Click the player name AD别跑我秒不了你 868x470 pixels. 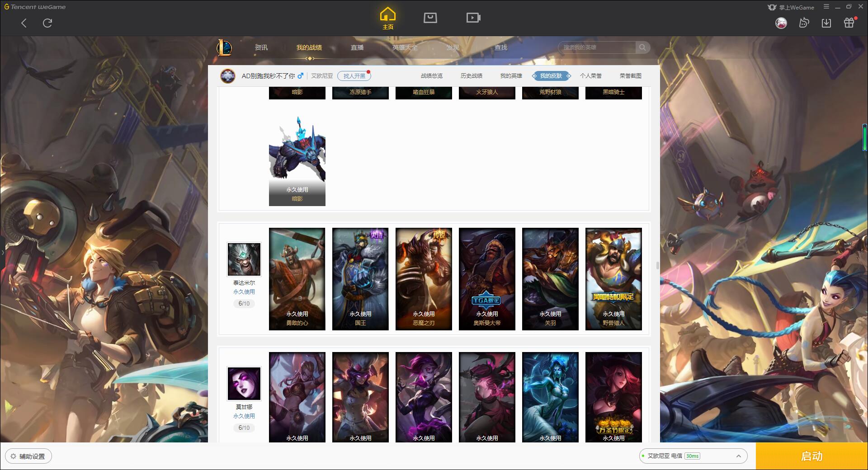click(268, 76)
